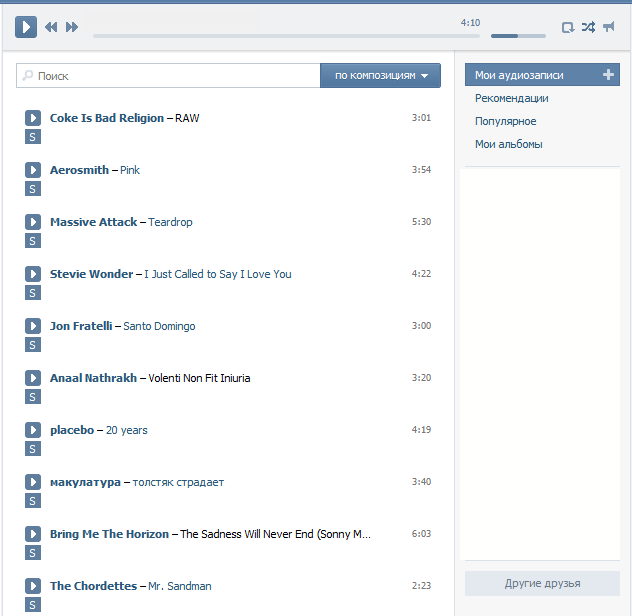Select song title 20 years

pyautogui.click(x=127, y=431)
